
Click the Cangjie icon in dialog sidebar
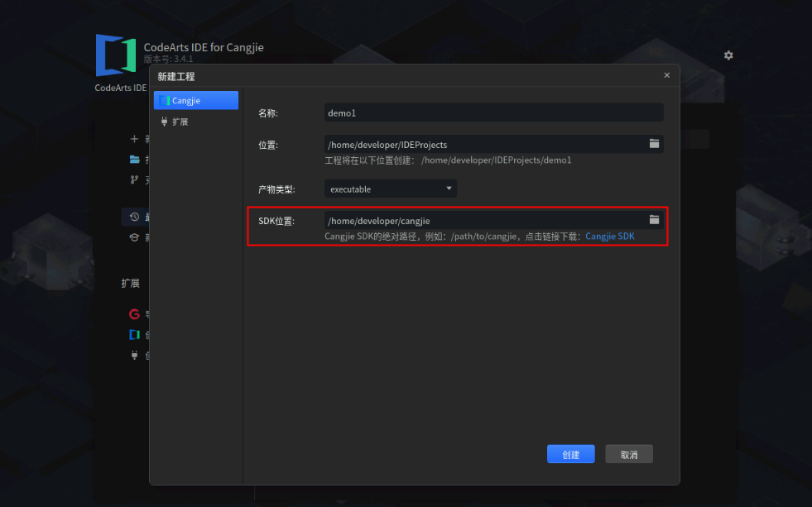[165, 100]
